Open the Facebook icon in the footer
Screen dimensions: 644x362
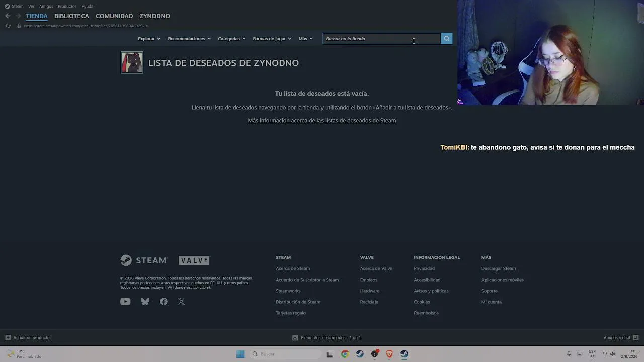164,302
